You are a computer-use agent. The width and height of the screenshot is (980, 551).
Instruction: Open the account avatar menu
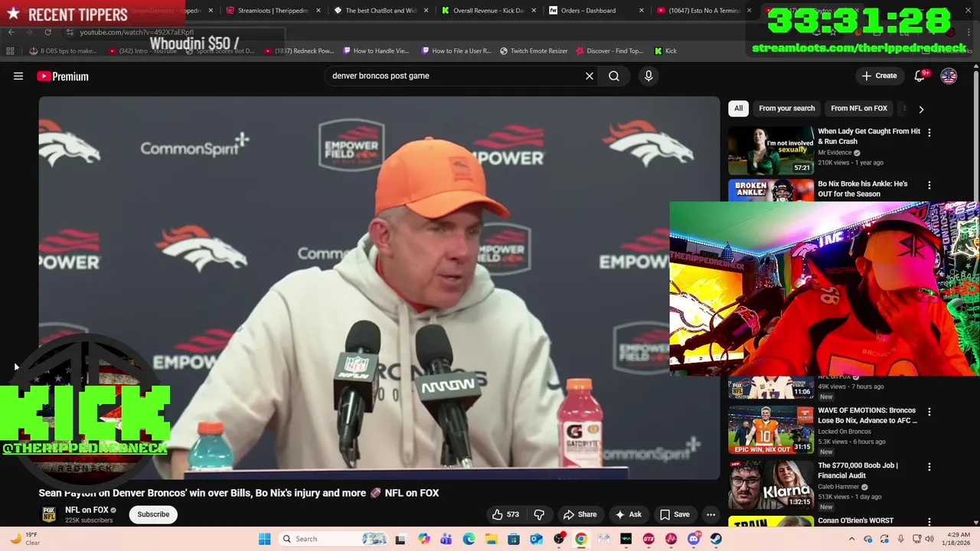[949, 76]
